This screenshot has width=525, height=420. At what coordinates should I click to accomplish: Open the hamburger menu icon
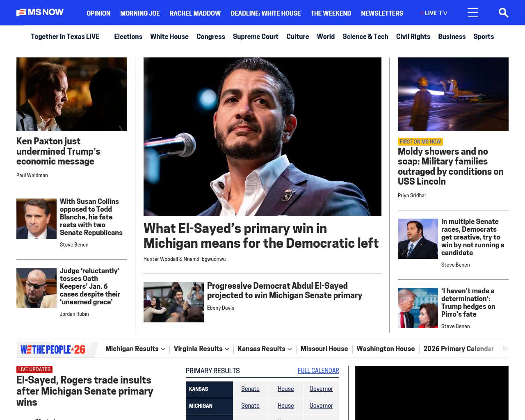click(x=472, y=13)
